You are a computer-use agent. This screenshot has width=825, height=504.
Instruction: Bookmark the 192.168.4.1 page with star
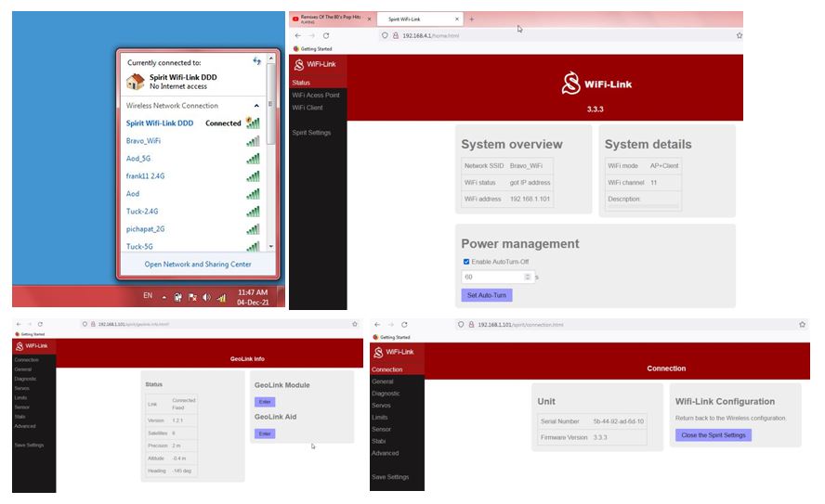point(739,35)
